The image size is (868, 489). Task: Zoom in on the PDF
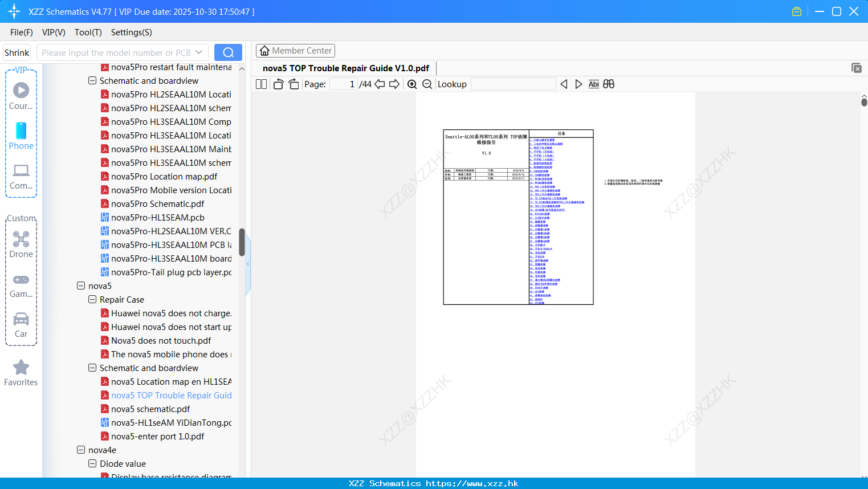point(412,84)
